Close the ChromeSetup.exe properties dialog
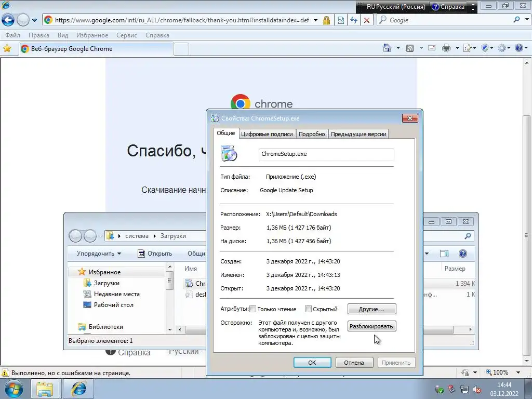Image resolution: width=532 pixels, height=399 pixels. [410, 118]
